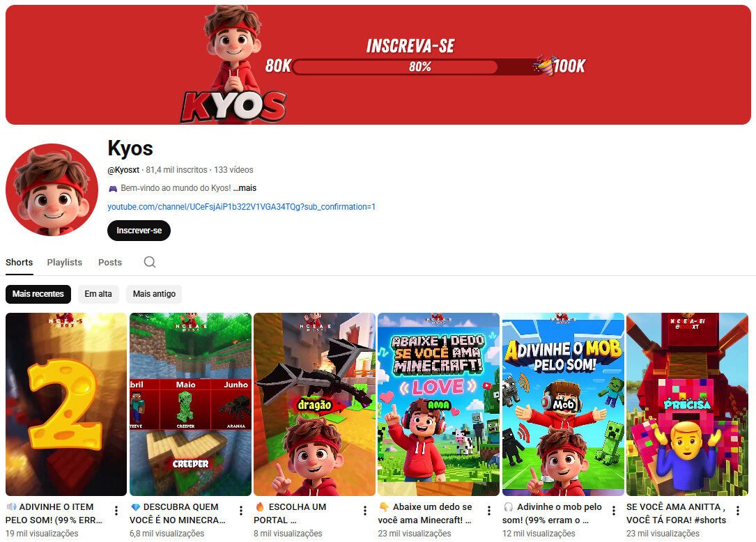Screen dimensions: 756x542
Task: Open the 'SE VOCÊ AMA ANITTA' short thumbnail
Action: tap(687, 402)
